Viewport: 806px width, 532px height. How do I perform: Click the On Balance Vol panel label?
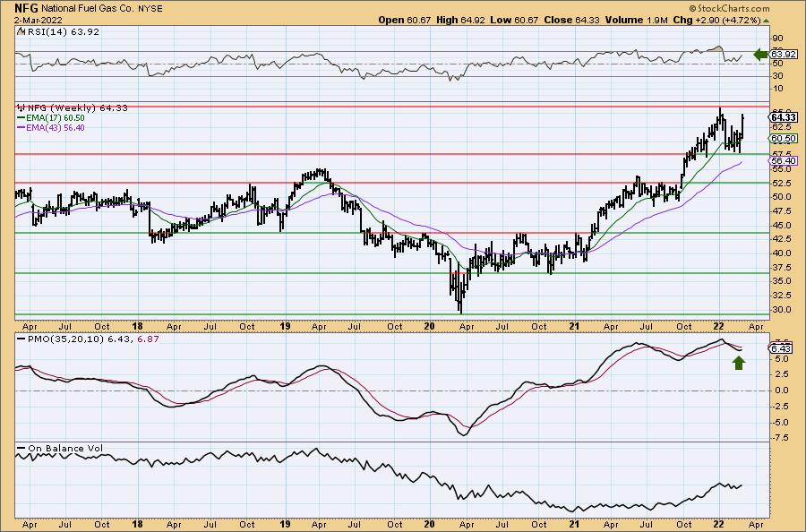click(x=60, y=448)
